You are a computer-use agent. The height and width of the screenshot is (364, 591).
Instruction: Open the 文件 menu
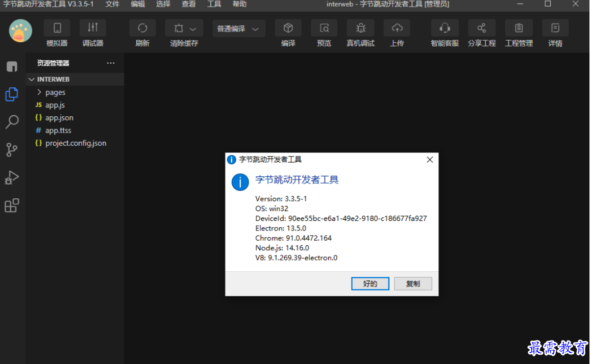[112, 4]
